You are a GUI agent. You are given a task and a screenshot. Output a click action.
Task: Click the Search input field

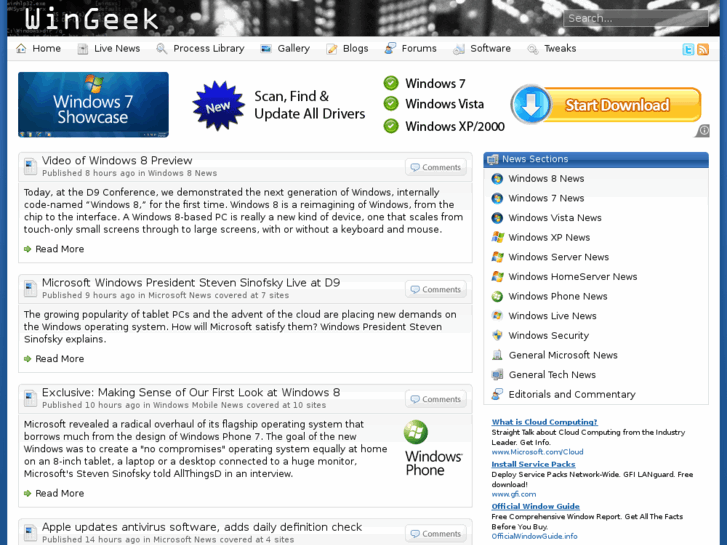coord(636,18)
